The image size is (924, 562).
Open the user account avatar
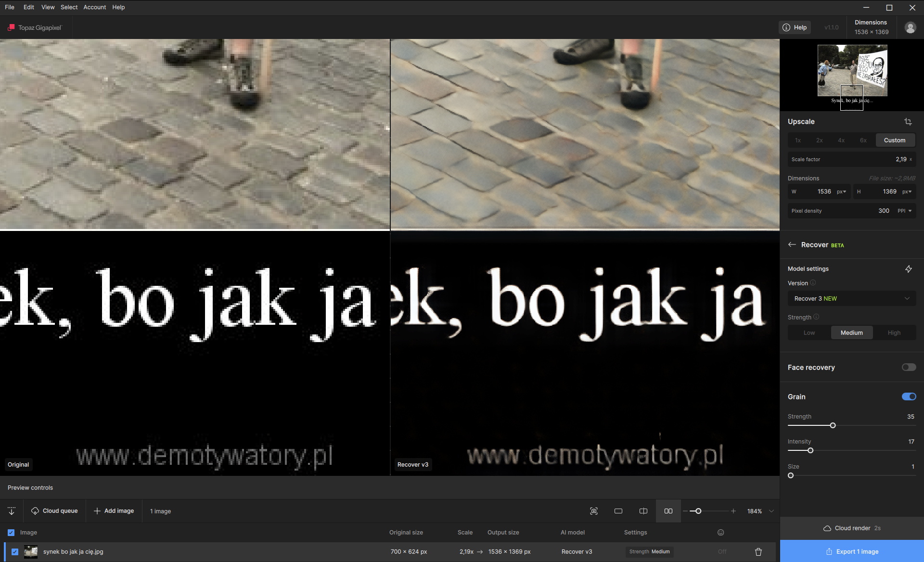tap(910, 27)
